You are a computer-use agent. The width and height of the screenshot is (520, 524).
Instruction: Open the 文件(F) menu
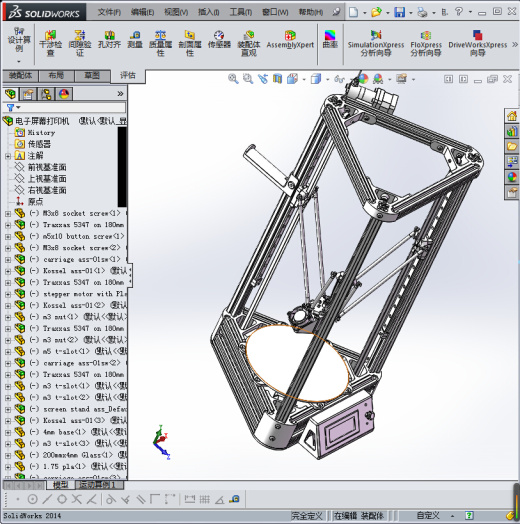coord(109,12)
